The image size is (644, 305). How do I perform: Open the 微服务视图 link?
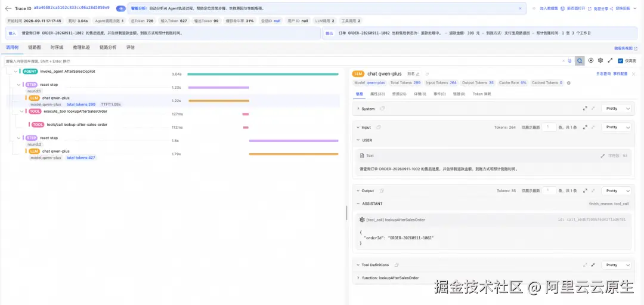click(626, 48)
